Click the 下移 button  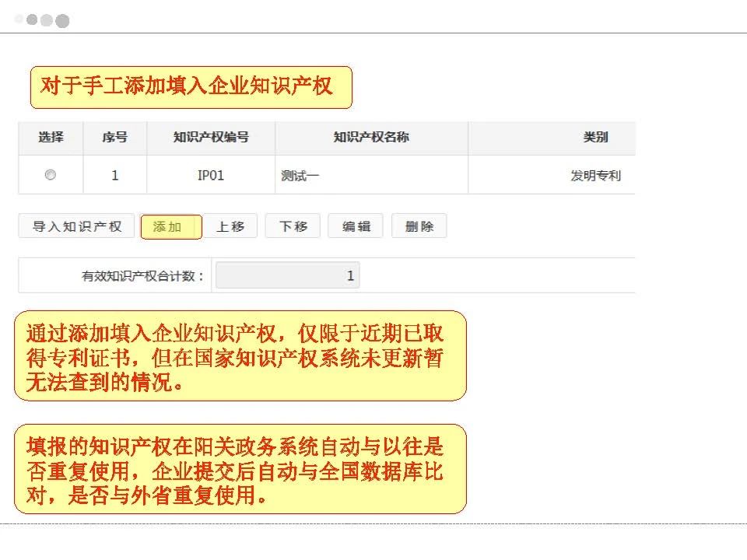coord(293,226)
